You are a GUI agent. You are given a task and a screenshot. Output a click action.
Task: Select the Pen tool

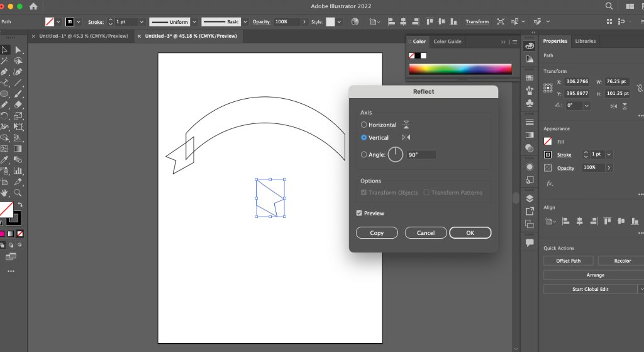point(4,72)
